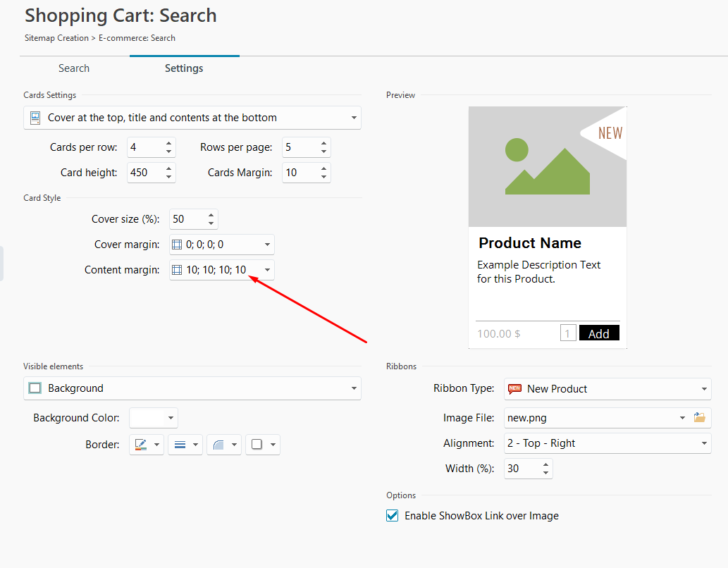Click the Add button in card preview
This screenshot has width=728, height=568.
(598, 333)
